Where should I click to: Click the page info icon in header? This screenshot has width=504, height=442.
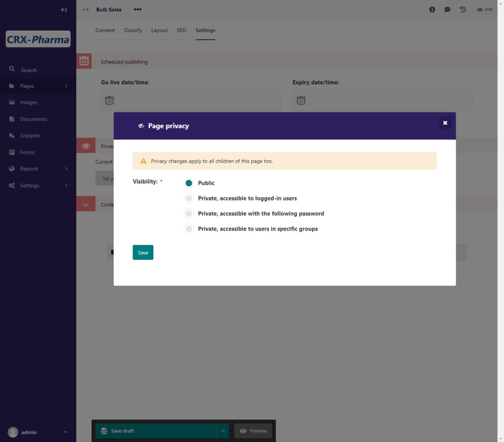(x=432, y=10)
